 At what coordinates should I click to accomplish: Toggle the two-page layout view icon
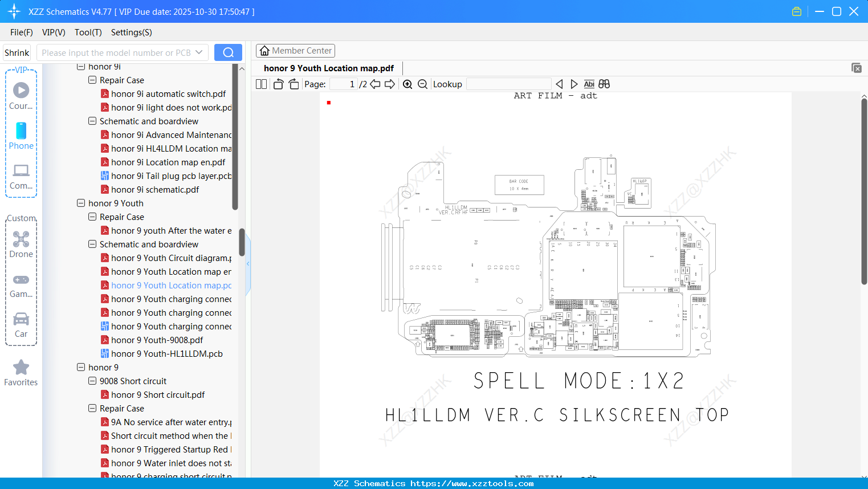coord(261,84)
